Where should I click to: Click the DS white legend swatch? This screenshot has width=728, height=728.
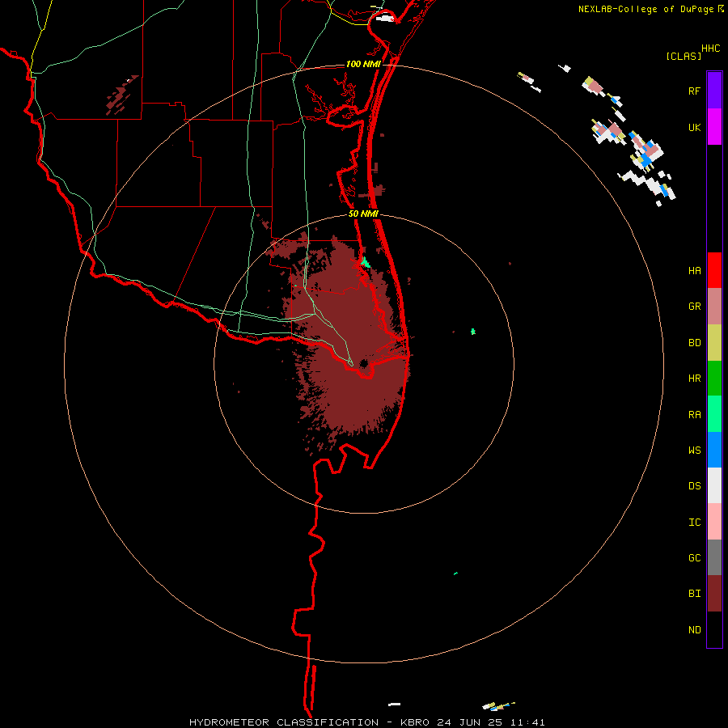pos(714,485)
